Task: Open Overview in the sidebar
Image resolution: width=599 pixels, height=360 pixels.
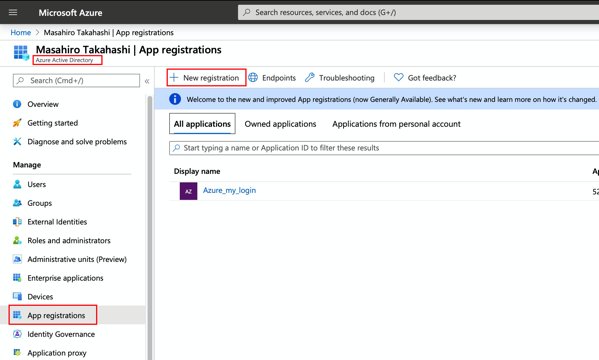Action: [x=43, y=104]
